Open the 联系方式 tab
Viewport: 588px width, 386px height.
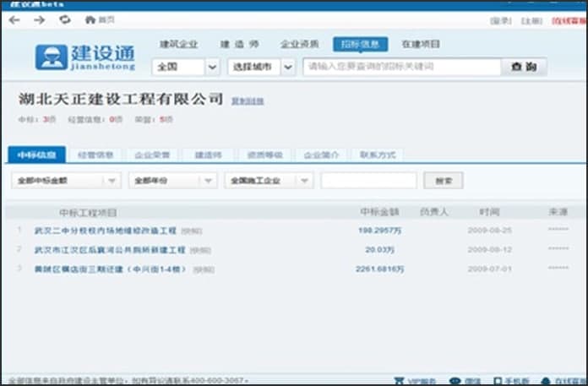click(378, 155)
